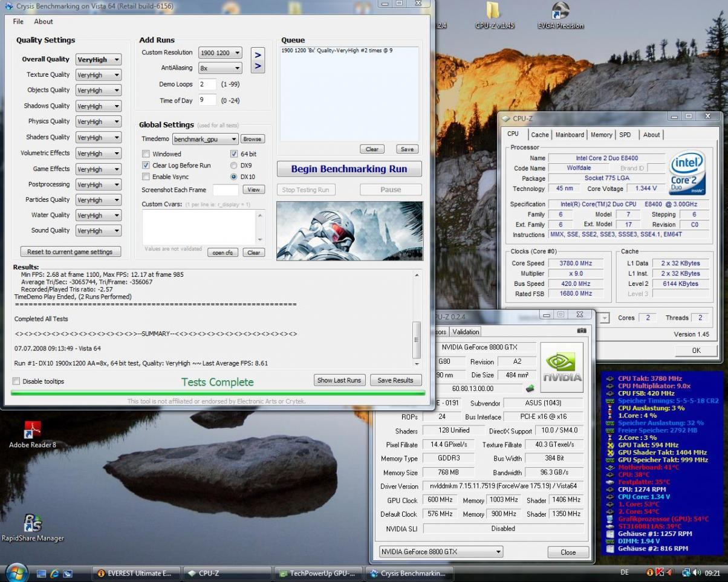Click the volume speaker icon beside the clock
Screen dimensions: 728x582
(697, 573)
